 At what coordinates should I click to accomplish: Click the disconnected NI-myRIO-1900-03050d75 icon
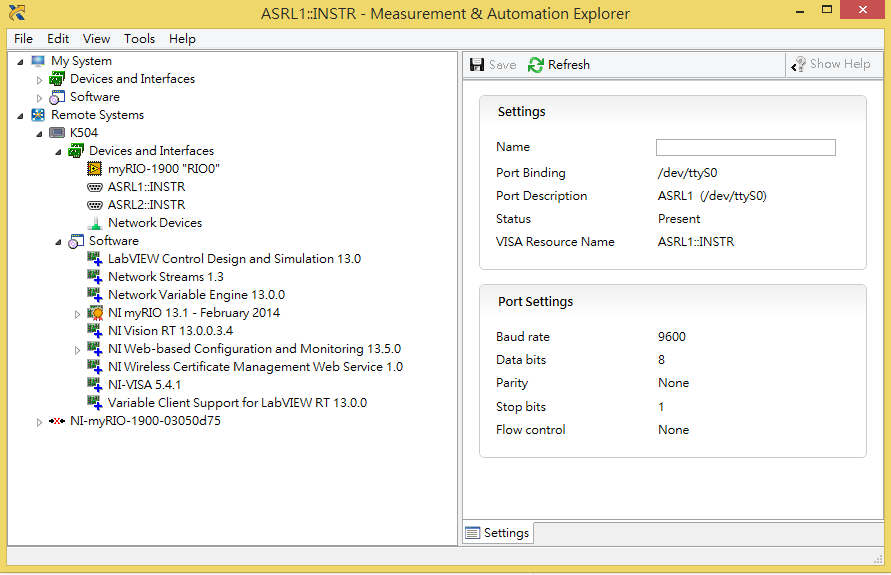point(57,421)
